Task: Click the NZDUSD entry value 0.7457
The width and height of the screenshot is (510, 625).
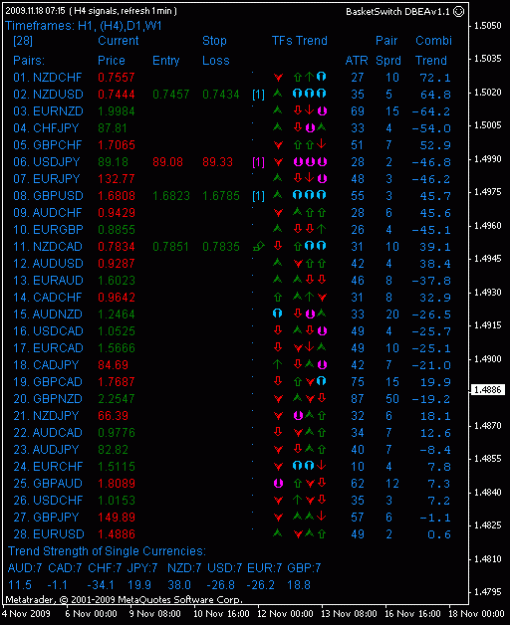Action: (x=171, y=94)
